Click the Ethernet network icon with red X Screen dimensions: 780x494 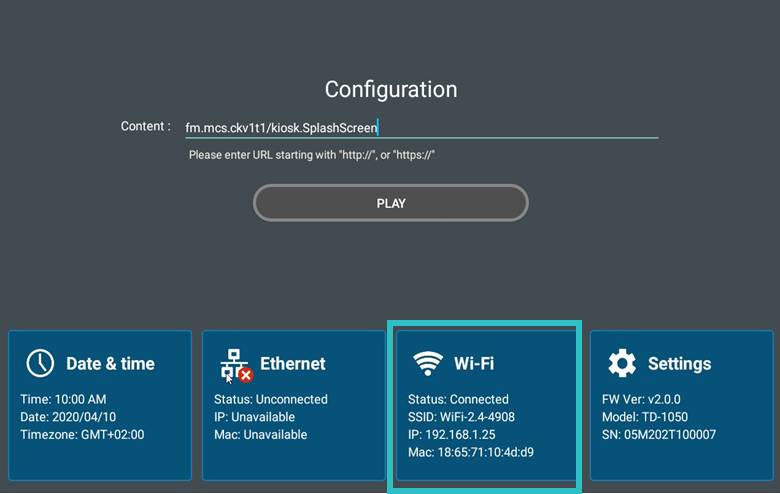pos(236,366)
